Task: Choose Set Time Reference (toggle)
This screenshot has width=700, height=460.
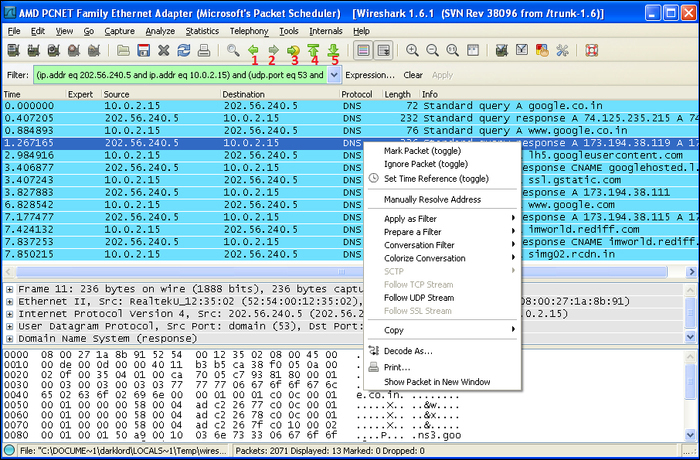Action: (x=442, y=179)
